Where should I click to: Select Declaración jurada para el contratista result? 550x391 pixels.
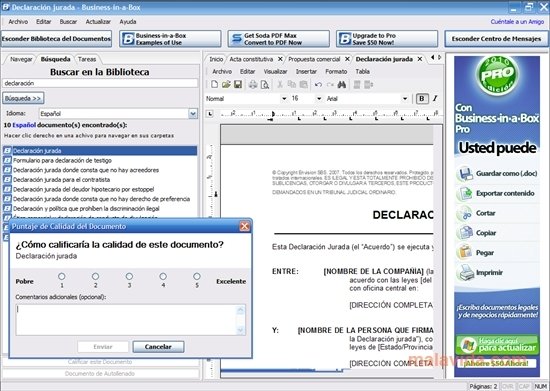coord(61,180)
